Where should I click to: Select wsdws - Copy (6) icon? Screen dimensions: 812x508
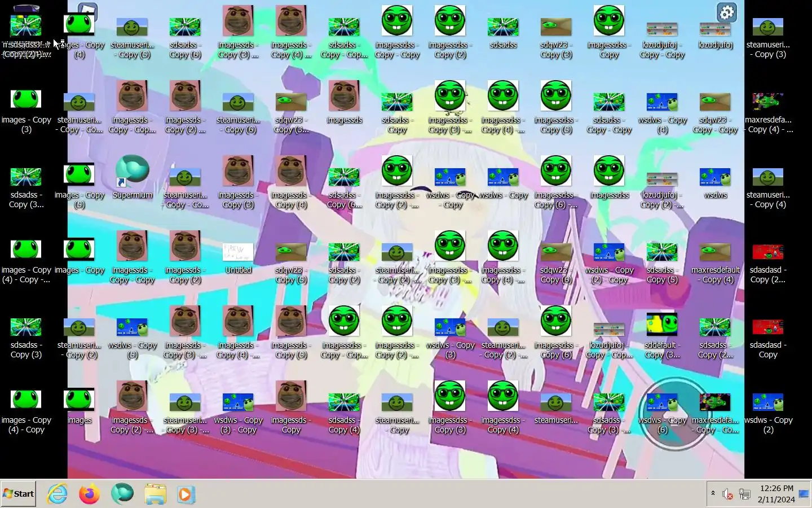pyautogui.click(x=663, y=413)
